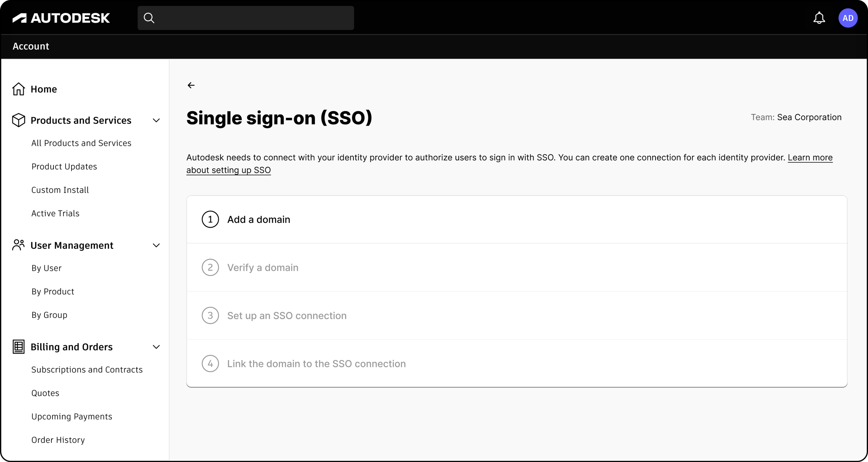868x462 pixels.
Task: Go to Subscriptions and Contracts
Action: (x=87, y=370)
